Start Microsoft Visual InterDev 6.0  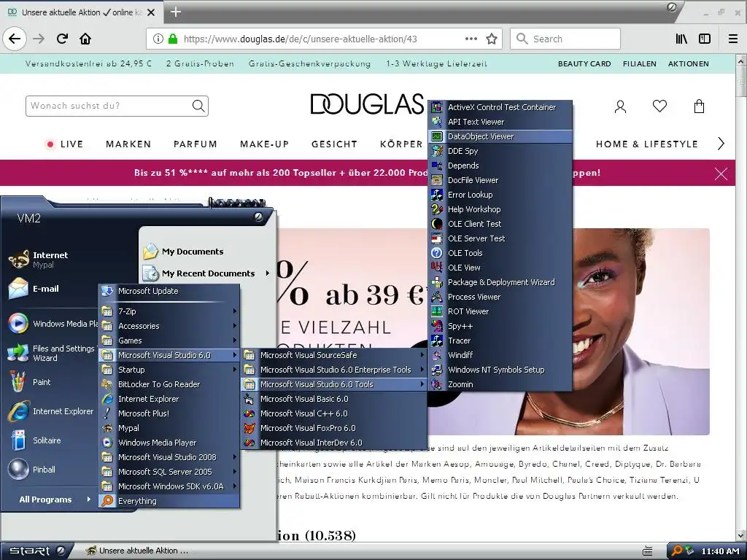333,443
